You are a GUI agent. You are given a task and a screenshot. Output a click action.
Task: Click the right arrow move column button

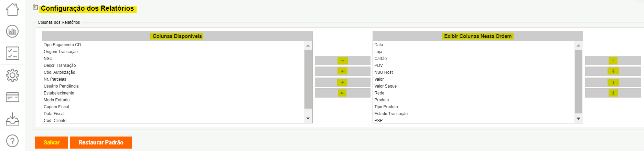click(x=342, y=61)
